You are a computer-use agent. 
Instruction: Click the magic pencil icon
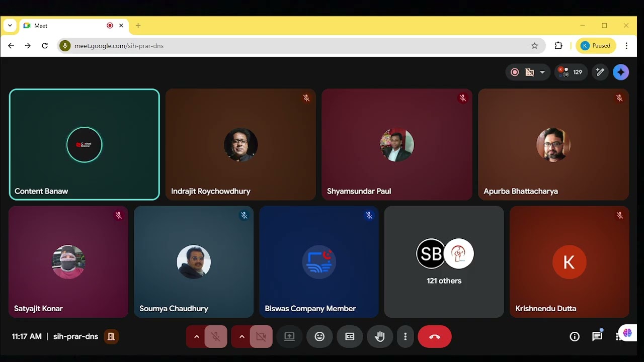click(x=600, y=72)
